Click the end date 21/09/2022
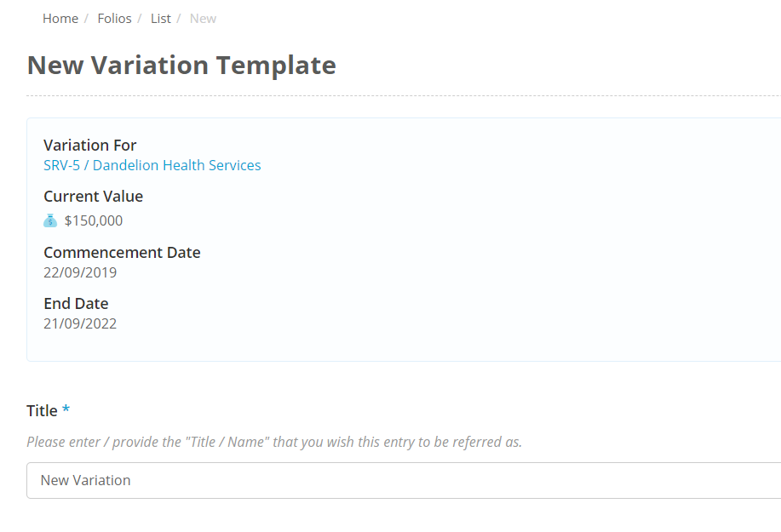Viewport: 781px width, 532px height. (x=80, y=323)
